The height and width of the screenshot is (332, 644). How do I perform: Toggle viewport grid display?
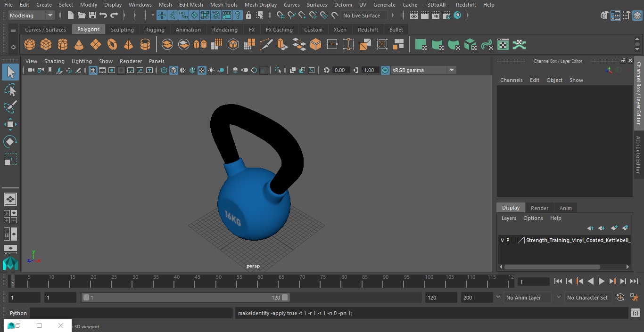tap(93, 70)
